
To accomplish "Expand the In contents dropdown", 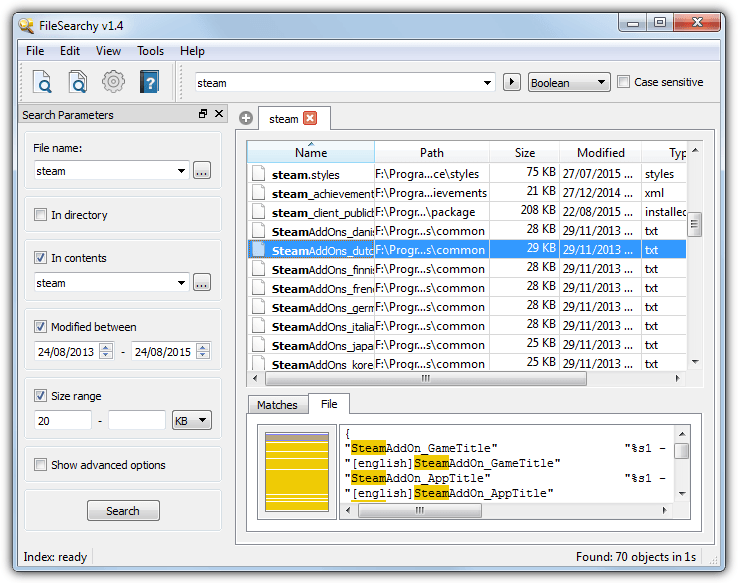I will coord(181,283).
